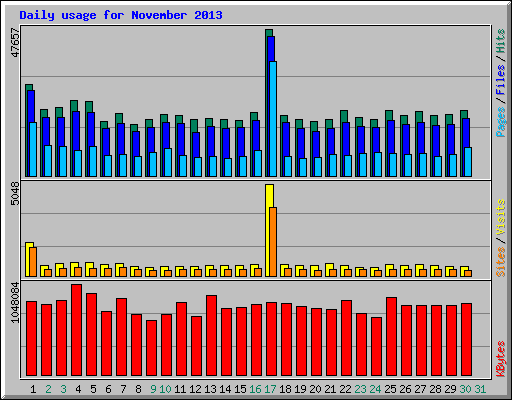Viewport: 512px width, 400px height.
Task: Select day number 6 on the x-axis
Action: click(x=108, y=389)
